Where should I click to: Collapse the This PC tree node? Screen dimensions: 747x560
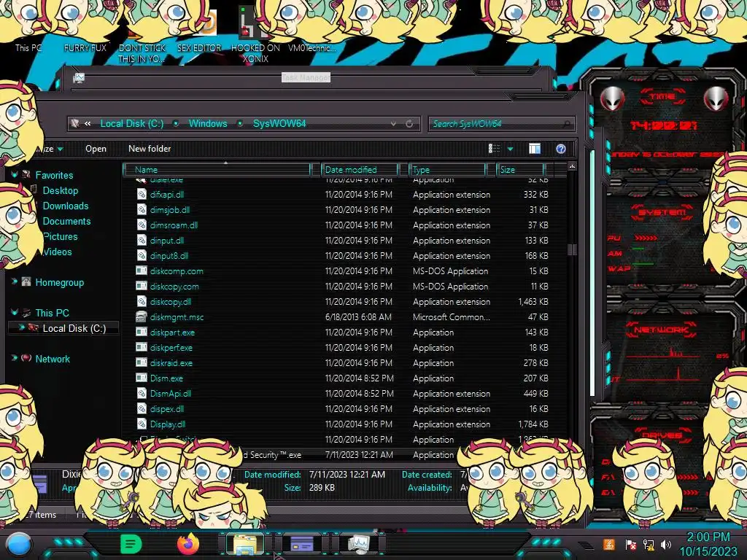pos(15,313)
